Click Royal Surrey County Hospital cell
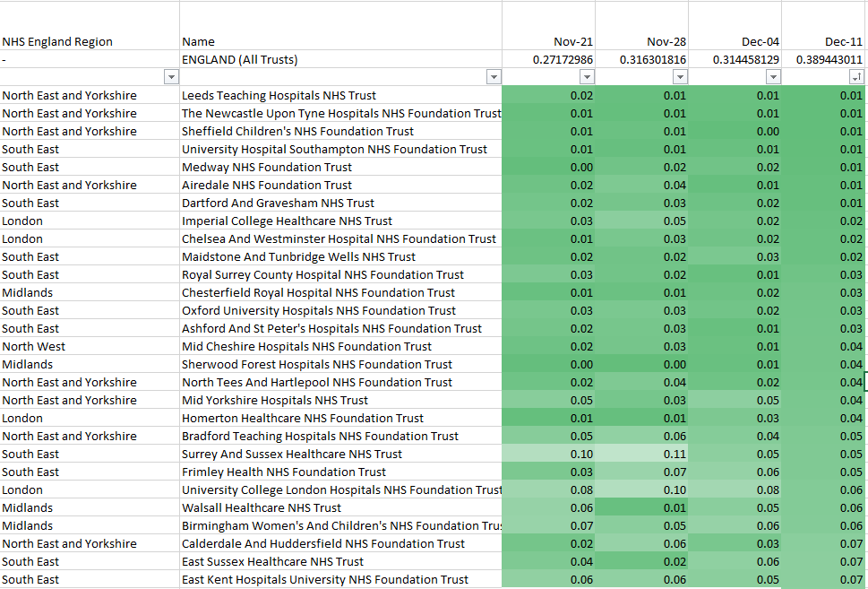The width and height of the screenshot is (868, 589). click(x=341, y=274)
